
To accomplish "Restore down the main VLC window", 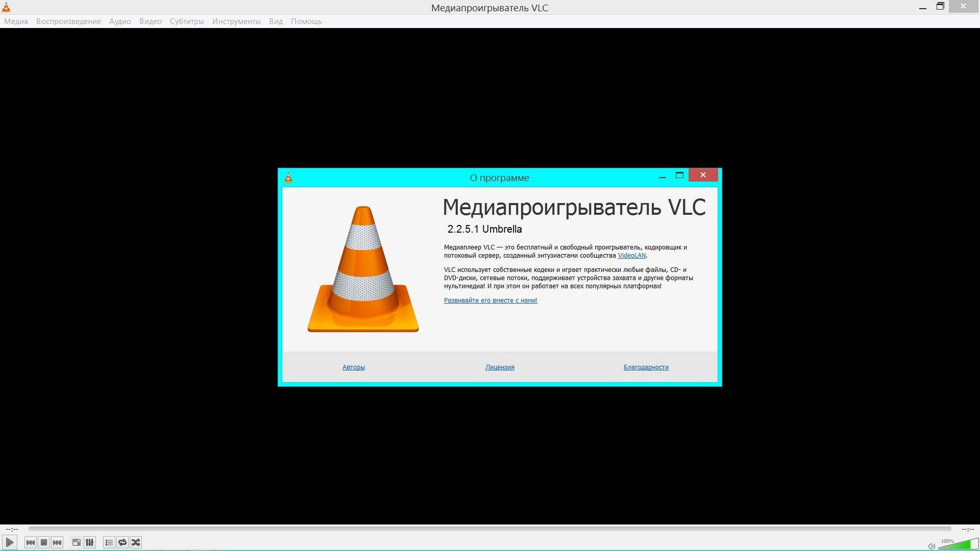I will pos(940,7).
